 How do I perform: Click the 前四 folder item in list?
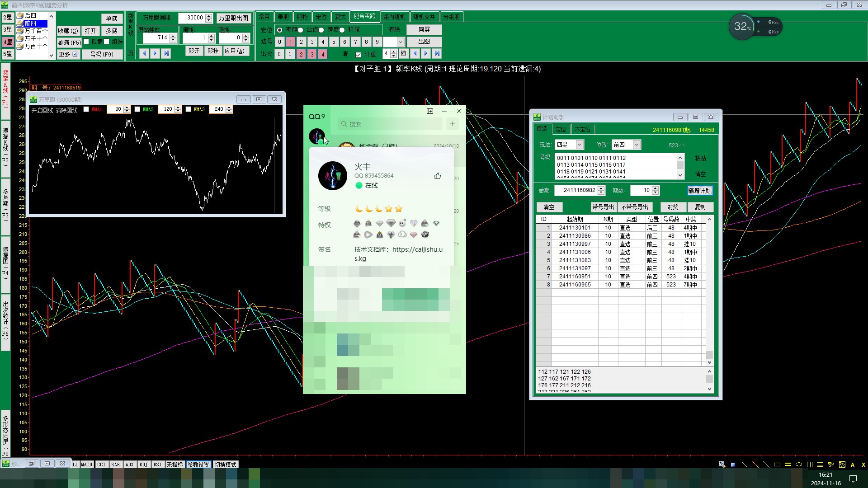(32, 23)
